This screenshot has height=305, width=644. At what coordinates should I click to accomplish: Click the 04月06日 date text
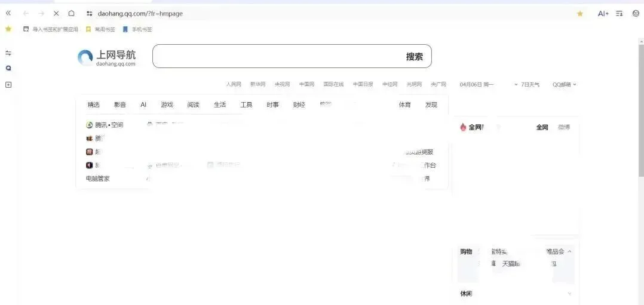[x=471, y=85]
